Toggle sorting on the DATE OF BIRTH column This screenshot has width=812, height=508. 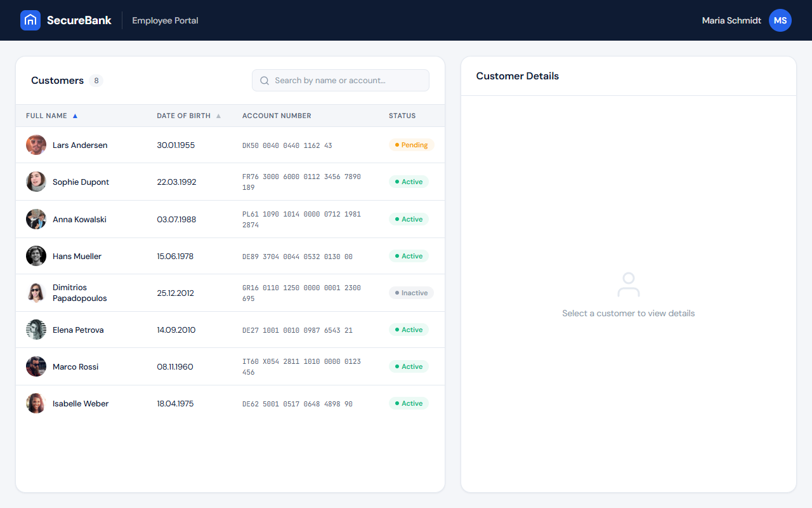(x=183, y=116)
